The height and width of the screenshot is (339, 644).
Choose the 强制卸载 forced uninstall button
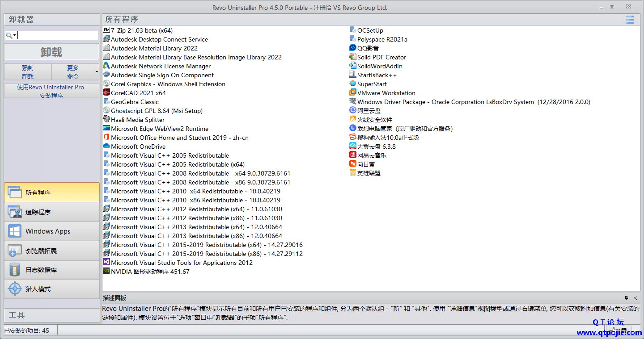tap(28, 72)
